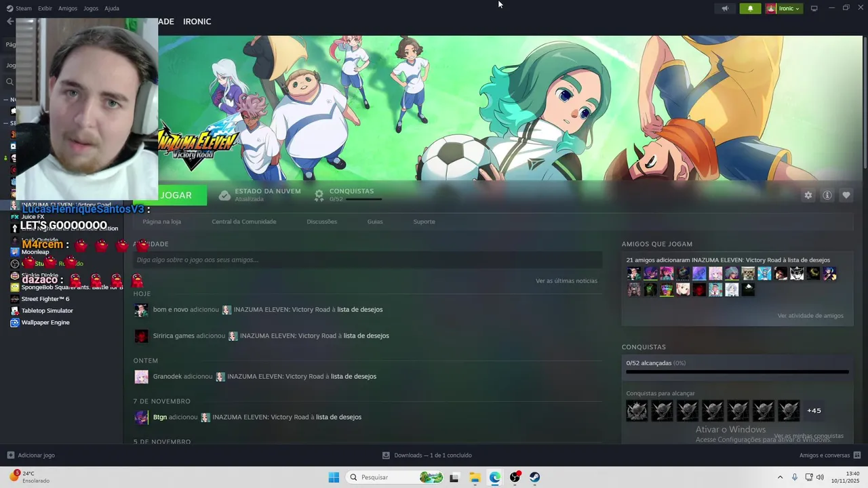Click the page vertical scrollbar
Viewport: 868px width, 488px height.
point(865,102)
